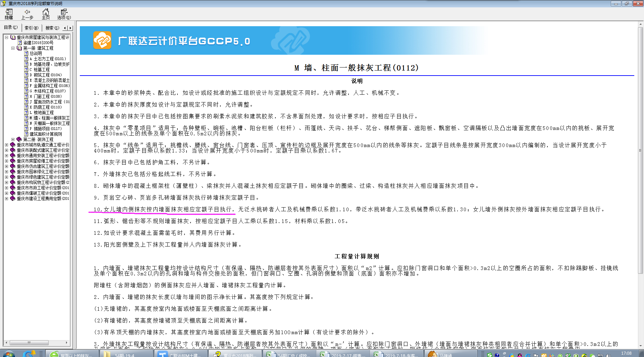Click help-page icon for A 土石方工程

tap(26, 59)
